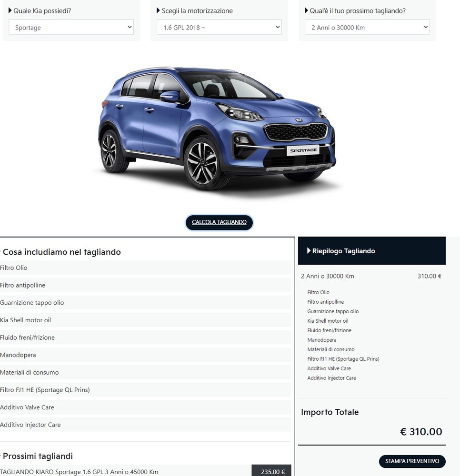Open the Kia model dropdown showing Sportage
This screenshot has width=460, height=476.
(71, 27)
